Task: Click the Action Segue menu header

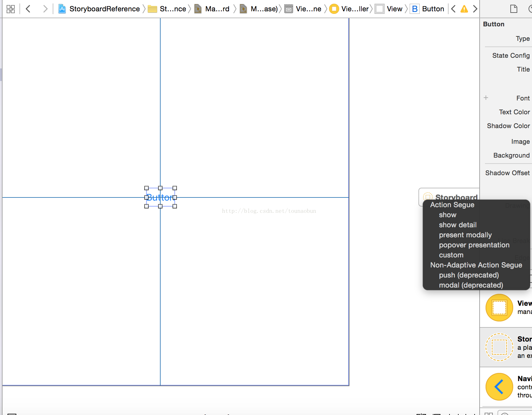Action: click(x=452, y=205)
